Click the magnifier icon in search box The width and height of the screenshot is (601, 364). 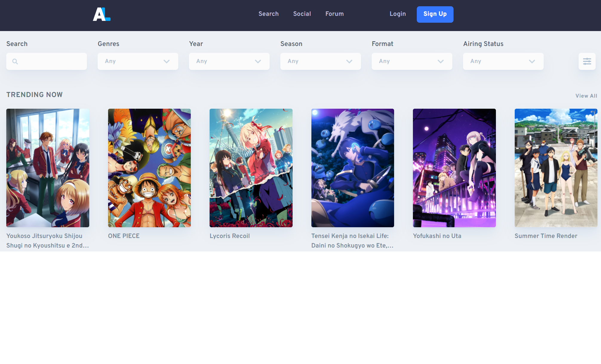click(x=15, y=62)
